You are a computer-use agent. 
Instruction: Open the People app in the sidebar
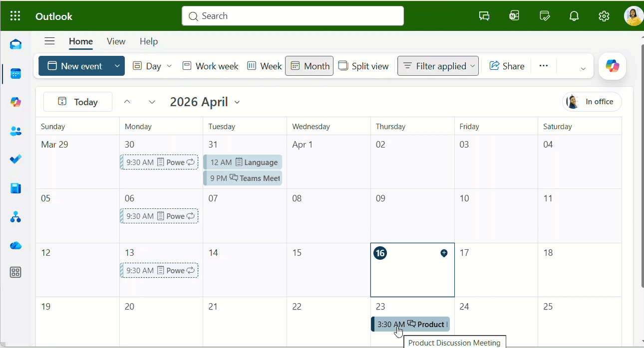[15, 131]
